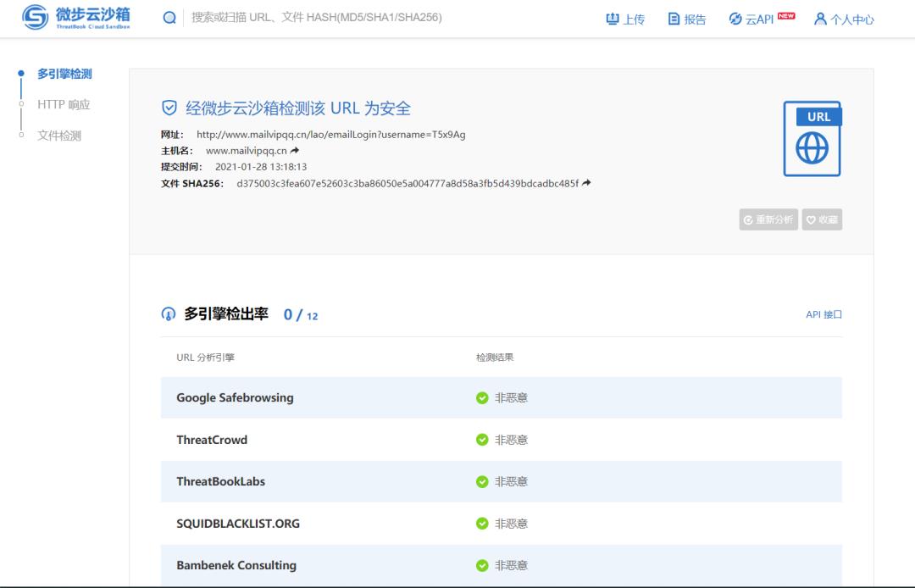Click the Google Safebrowsing engine name
Screen dimensions: 915x588
[x=236, y=398]
